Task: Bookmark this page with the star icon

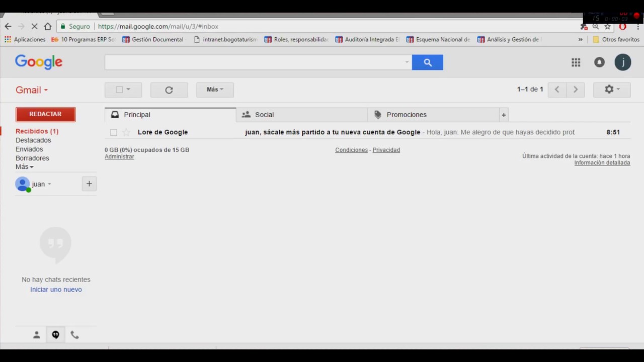Action: [x=607, y=27]
